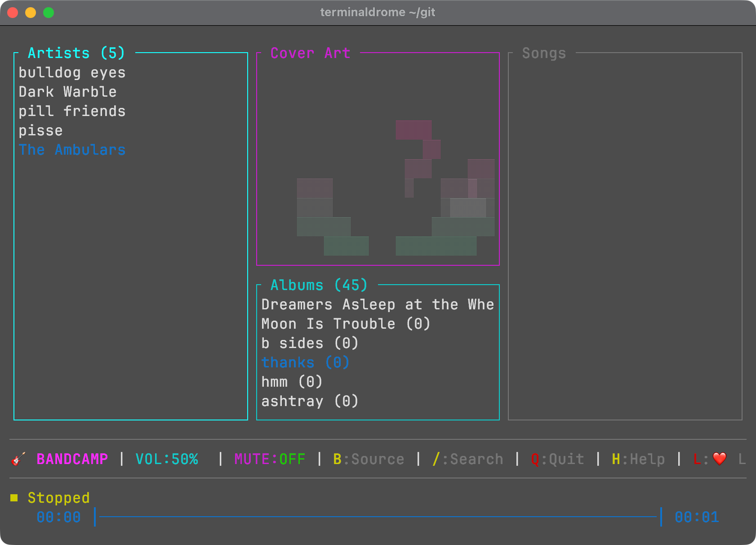Select the B:Source option
Screen dimensions: 756x545
coord(369,459)
